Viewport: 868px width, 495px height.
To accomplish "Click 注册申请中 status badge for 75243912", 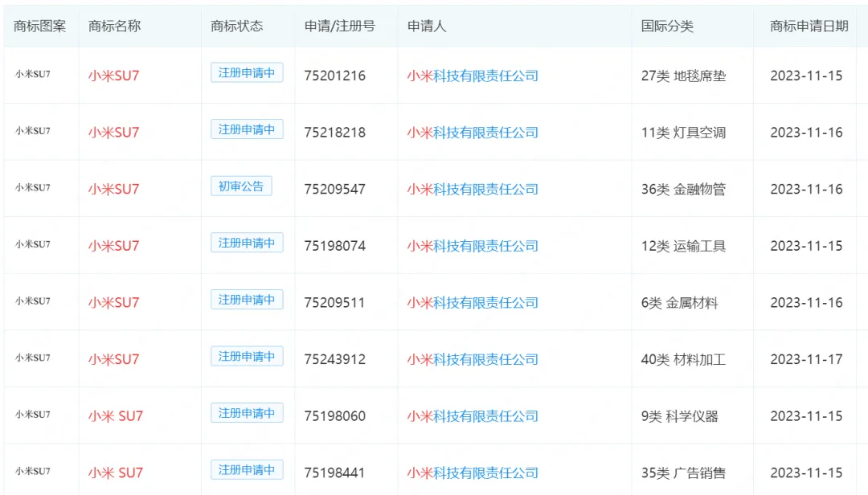I will point(247,356).
